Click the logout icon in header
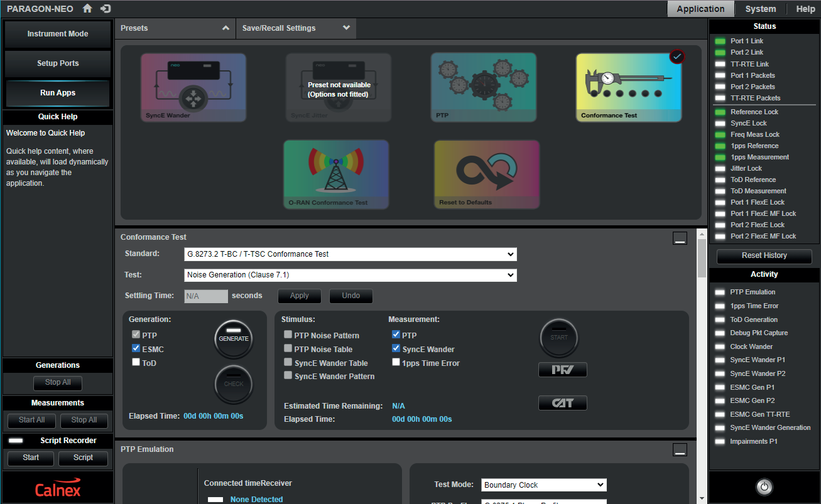Image resolution: width=821 pixels, height=504 pixels. point(106,9)
